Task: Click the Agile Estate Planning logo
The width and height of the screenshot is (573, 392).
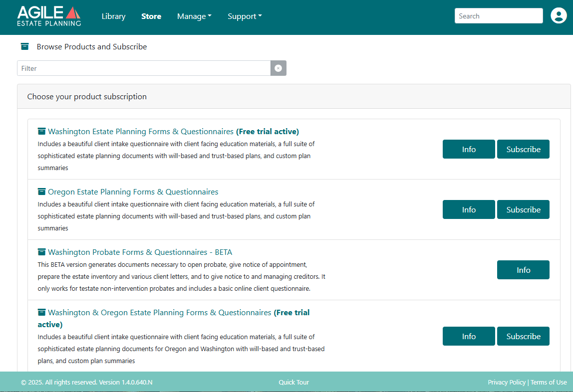Action: click(49, 16)
